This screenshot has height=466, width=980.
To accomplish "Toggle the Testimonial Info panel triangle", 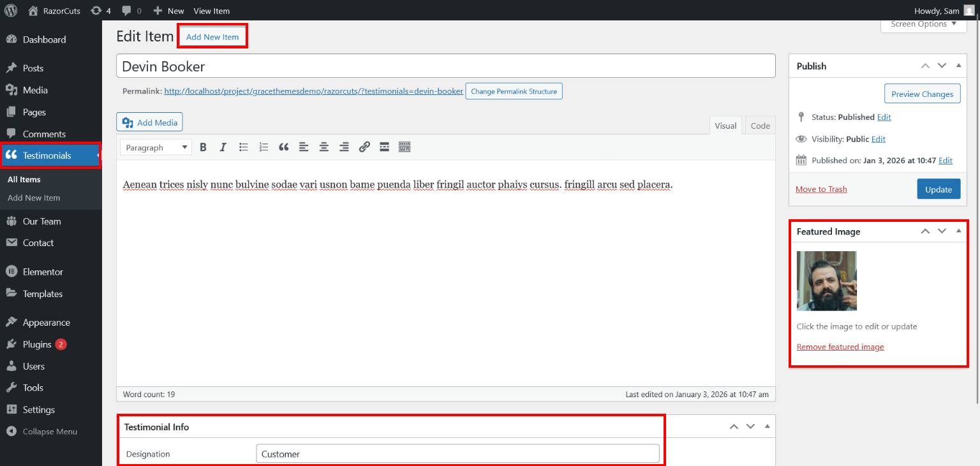I will [767, 426].
